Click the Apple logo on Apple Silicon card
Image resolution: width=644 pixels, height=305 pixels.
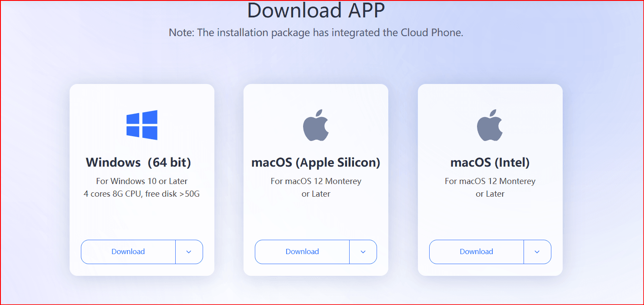click(316, 125)
